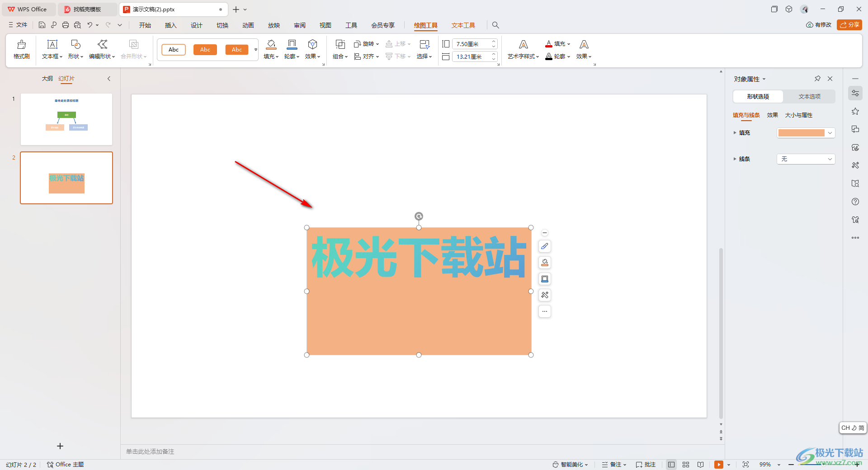The width and height of the screenshot is (868, 470).
Task: Click the Format Painter (格式刷) icon
Action: (21, 44)
